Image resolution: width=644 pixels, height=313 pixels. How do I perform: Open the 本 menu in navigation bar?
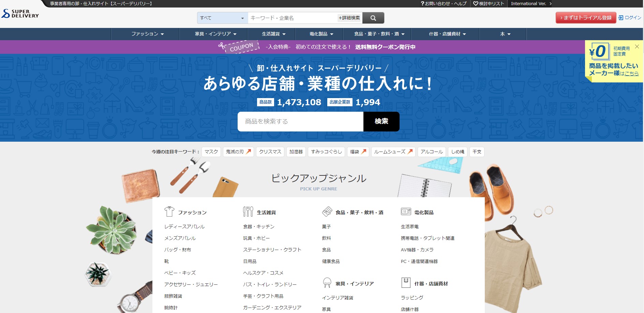click(x=505, y=34)
